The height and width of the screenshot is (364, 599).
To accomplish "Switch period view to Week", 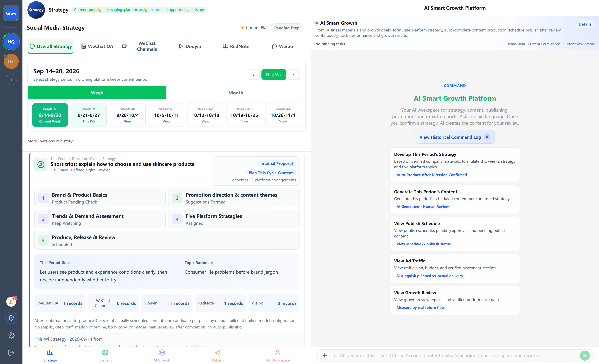I will tap(97, 93).
